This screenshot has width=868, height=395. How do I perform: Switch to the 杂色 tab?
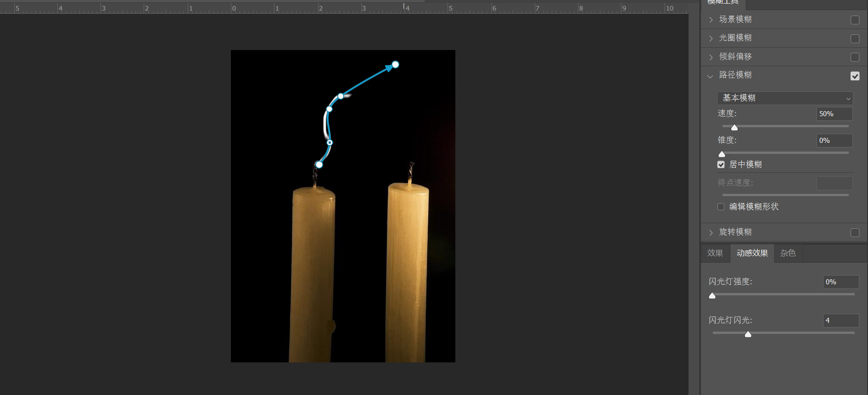tap(788, 253)
